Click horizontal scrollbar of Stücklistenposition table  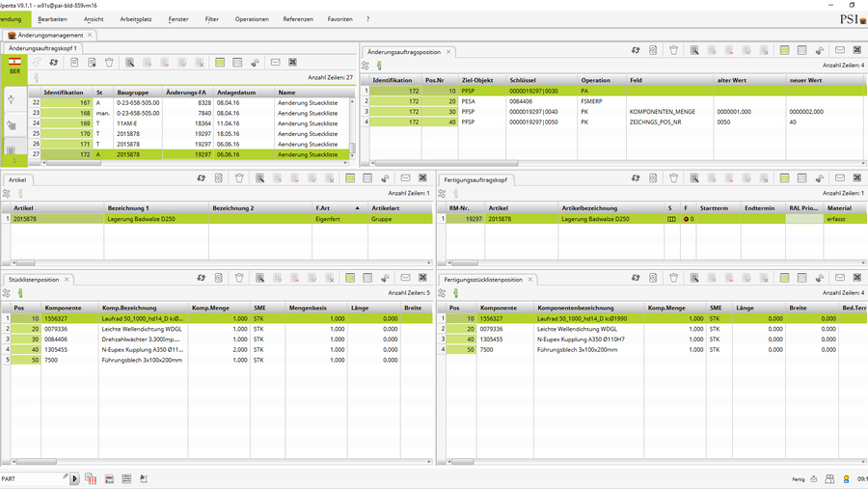pos(37,461)
